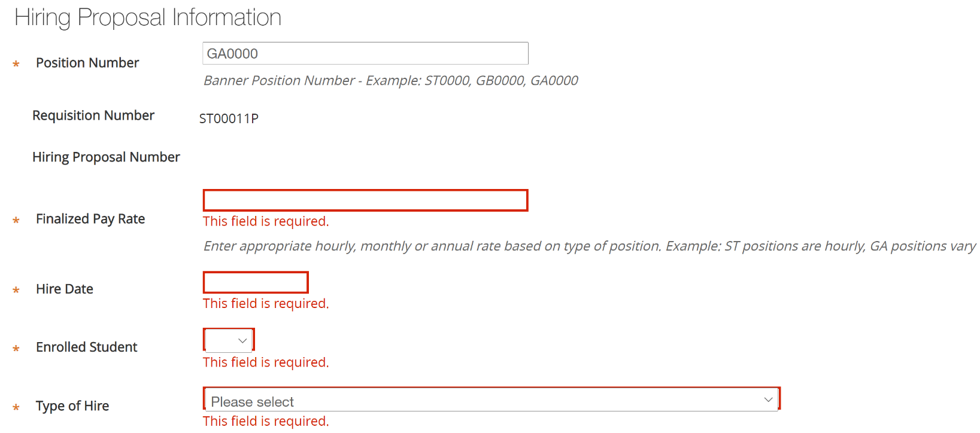Select the Hire Date input field
The image size is (980, 433).
256,282
